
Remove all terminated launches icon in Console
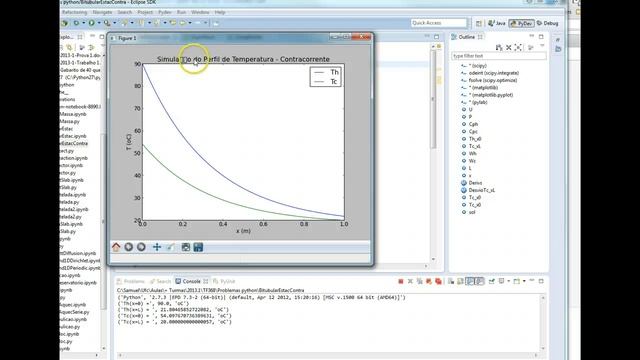tap(419, 281)
